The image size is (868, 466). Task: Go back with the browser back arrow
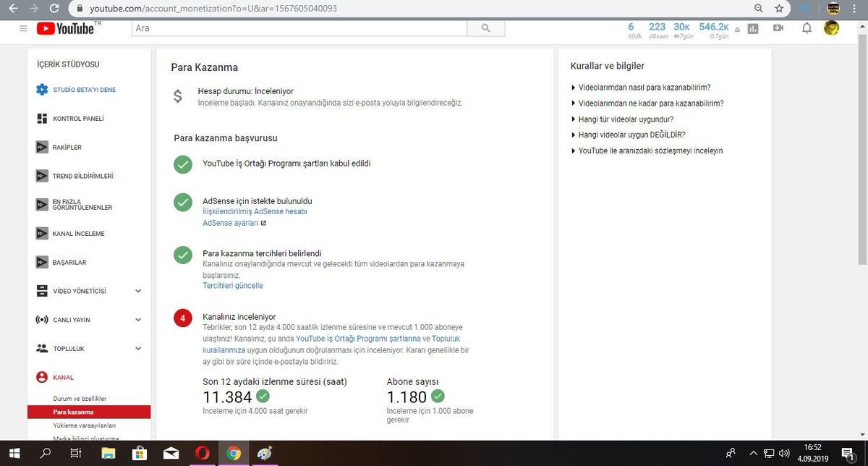[12, 9]
